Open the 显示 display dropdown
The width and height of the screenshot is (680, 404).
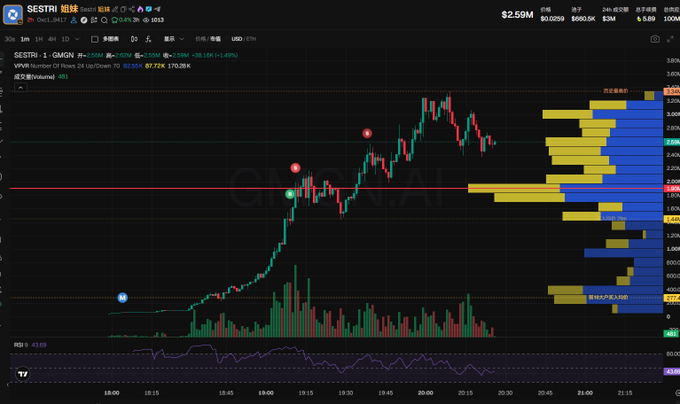click(173, 39)
